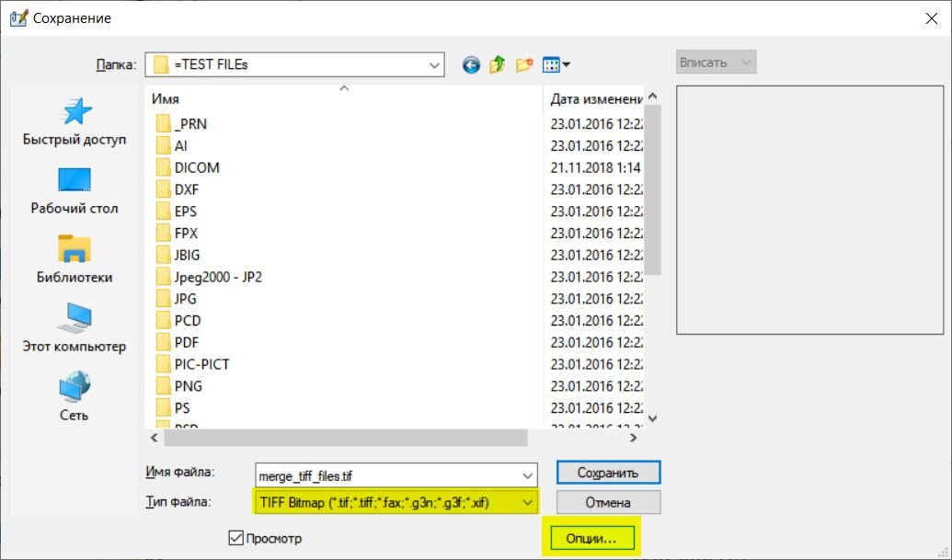Image resolution: width=952 pixels, height=560 pixels.
Task: Click the horizontal scrollbar left arrow
Action: 155,438
